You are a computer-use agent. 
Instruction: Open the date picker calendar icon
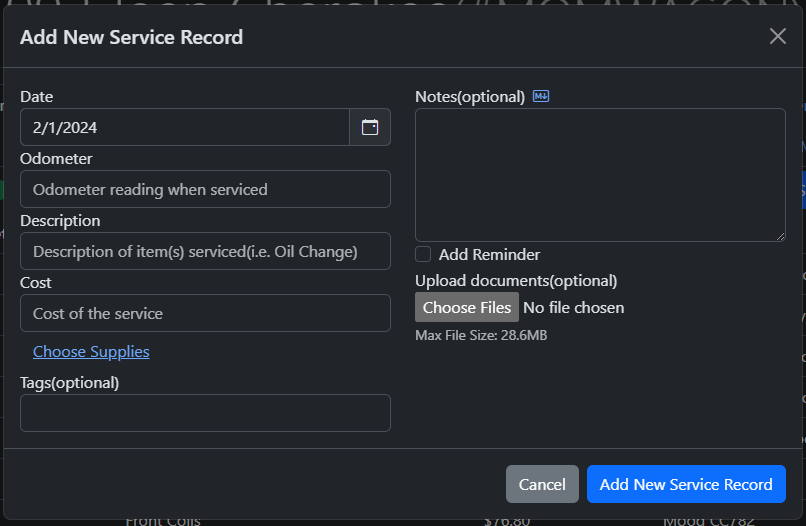click(x=370, y=127)
